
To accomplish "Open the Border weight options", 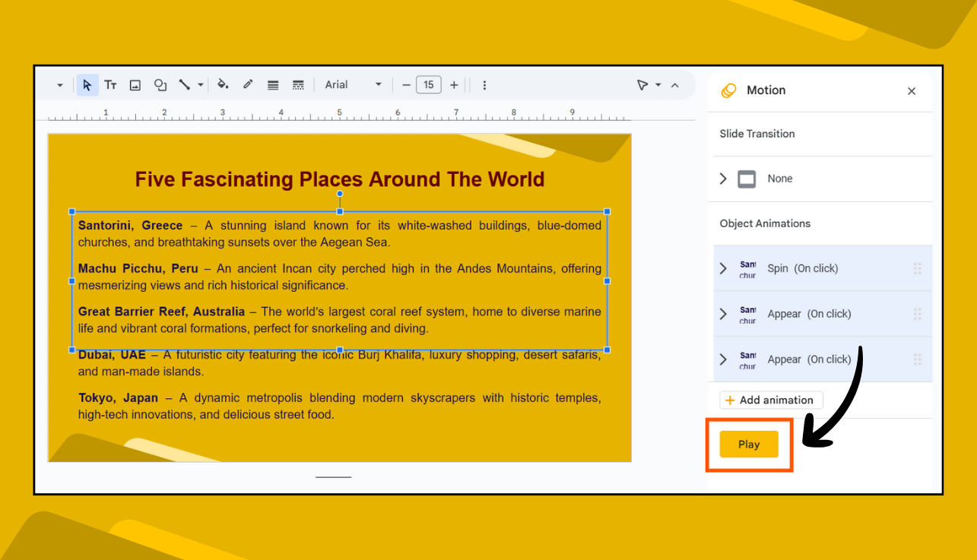I will point(272,84).
